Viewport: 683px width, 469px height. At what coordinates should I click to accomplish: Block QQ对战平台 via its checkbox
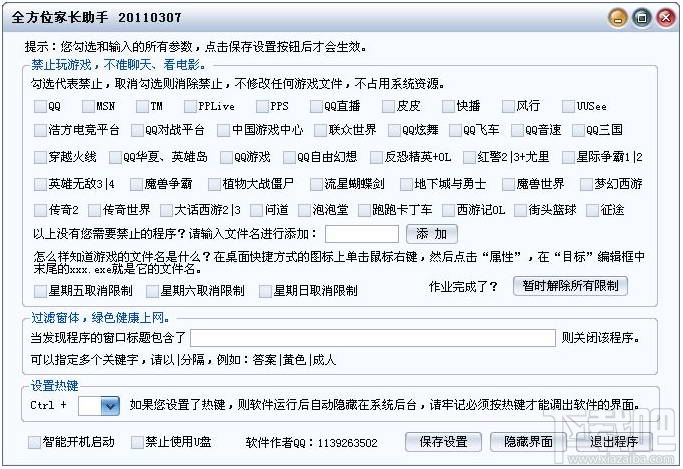(x=137, y=130)
